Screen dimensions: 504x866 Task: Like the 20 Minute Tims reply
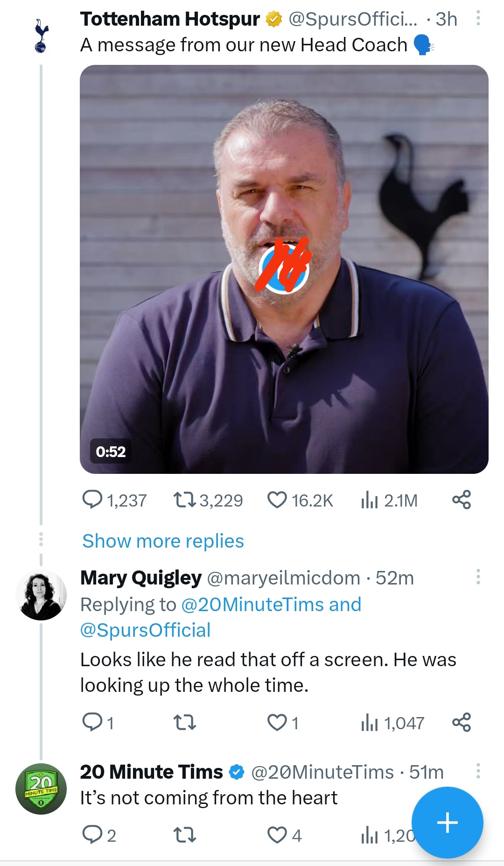tap(284, 835)
